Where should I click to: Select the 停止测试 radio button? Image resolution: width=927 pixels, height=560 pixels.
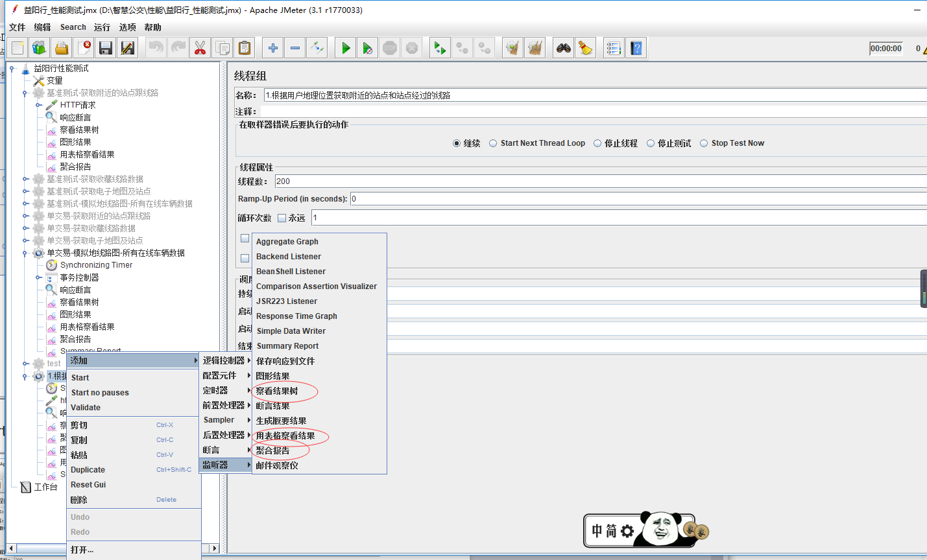click(651, 143)
